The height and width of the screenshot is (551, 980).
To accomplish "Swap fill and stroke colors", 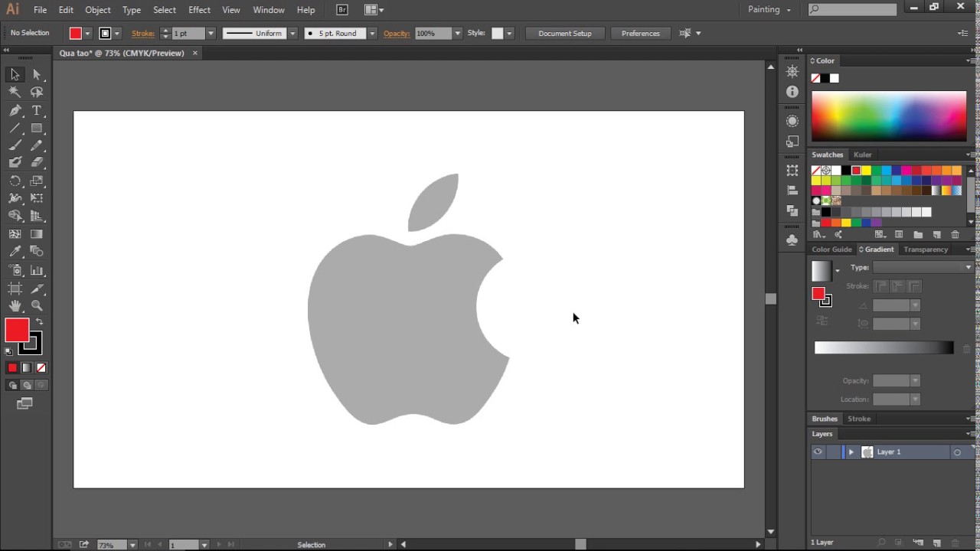I will point(40,321).
